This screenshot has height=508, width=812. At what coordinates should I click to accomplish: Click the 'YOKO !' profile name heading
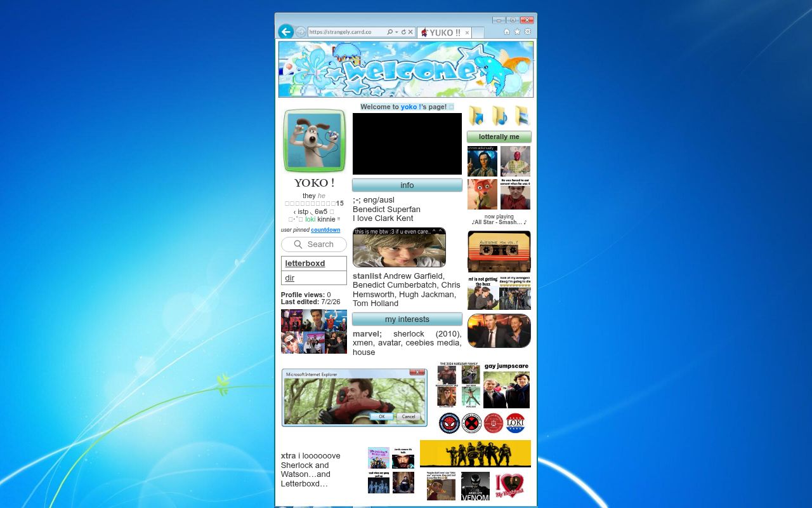(x=314, y=183)
